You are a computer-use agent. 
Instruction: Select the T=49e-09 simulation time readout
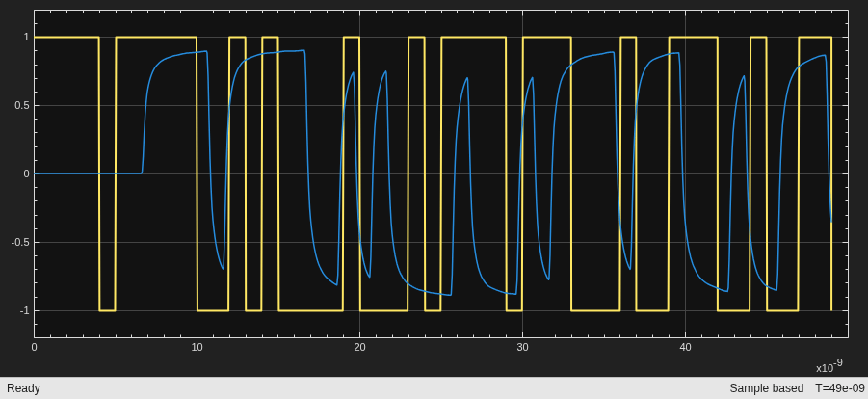click(x=839, y=388)
